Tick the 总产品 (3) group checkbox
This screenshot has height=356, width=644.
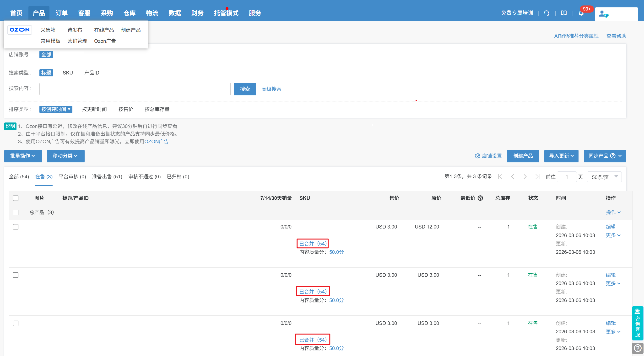point(16,212)
